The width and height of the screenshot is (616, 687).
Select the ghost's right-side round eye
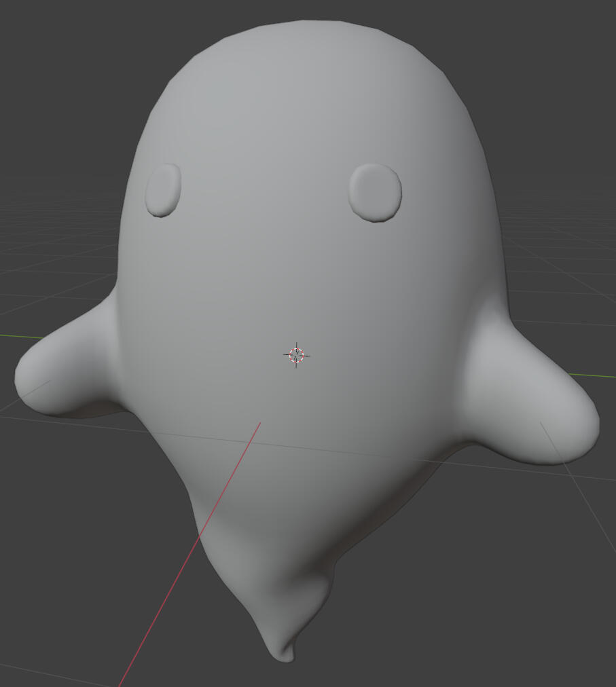375,191
